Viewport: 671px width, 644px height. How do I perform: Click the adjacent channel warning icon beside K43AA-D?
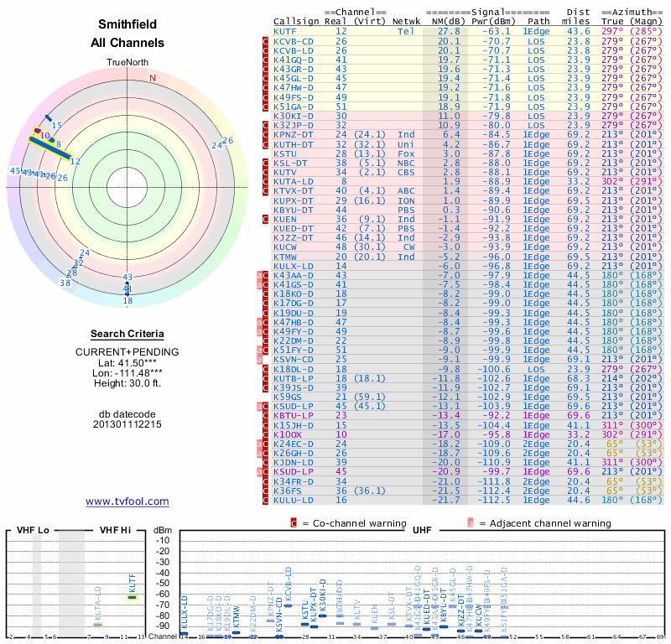pos(259,276)
